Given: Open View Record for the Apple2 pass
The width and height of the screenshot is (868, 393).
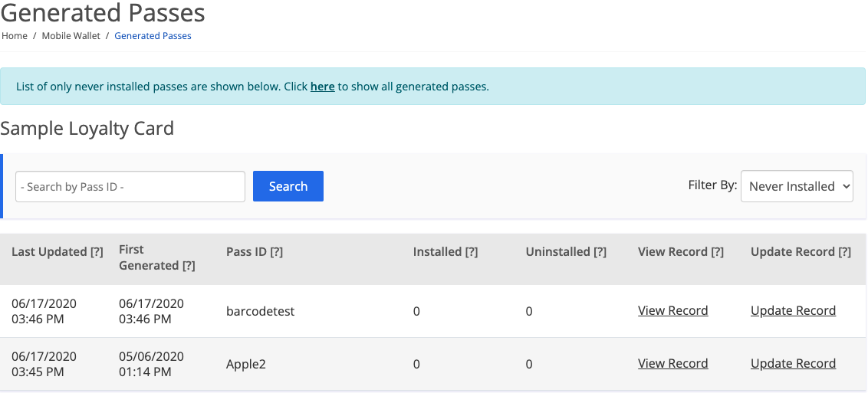Looking at the screenshot, I should (672, 364).
